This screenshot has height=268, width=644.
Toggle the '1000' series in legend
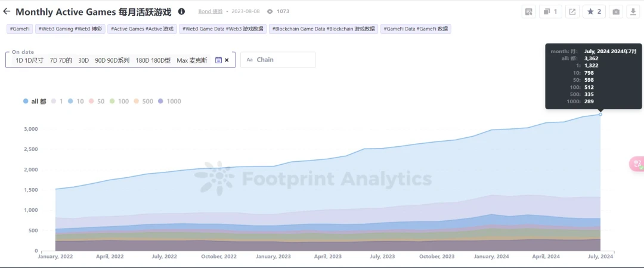(x=169, y=101)
